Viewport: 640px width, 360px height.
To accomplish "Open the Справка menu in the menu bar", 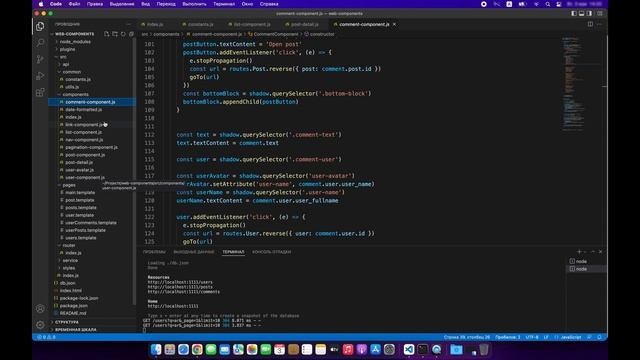I will pyautogui.click(x=269, y=4).
